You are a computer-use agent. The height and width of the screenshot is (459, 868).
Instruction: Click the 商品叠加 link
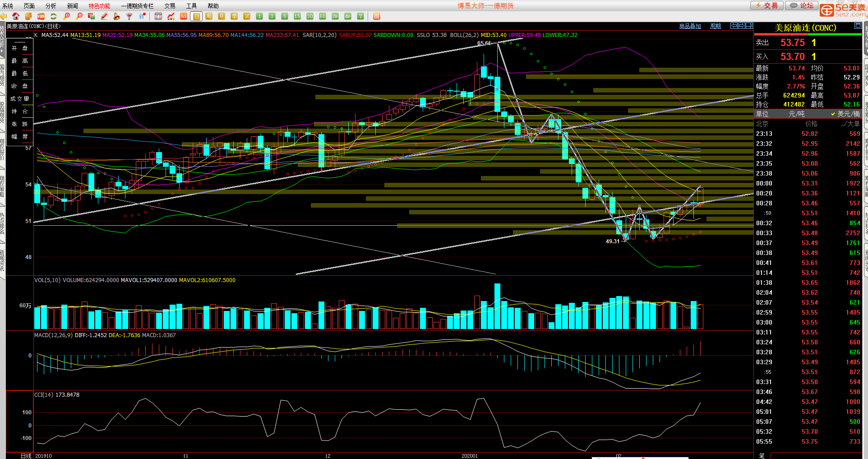(690, 26)
